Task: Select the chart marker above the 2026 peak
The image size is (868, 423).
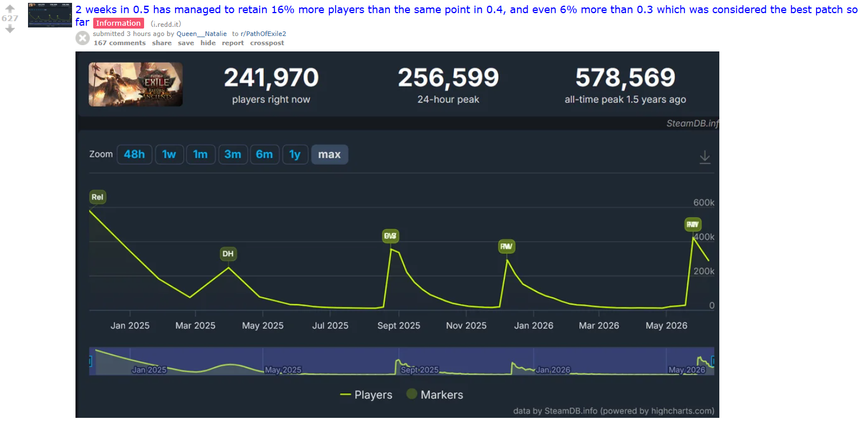Action: 693,225
